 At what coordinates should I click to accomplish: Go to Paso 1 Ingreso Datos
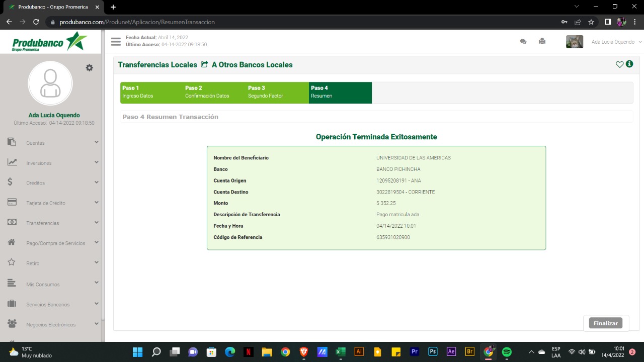tap(151, 92)
